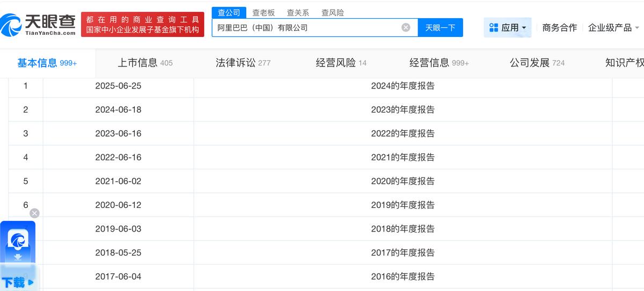Image resolution: width=644 pixels, height=291 pixels.
Task: Select the 公司发展 section tab
Action: pos(537,63)
